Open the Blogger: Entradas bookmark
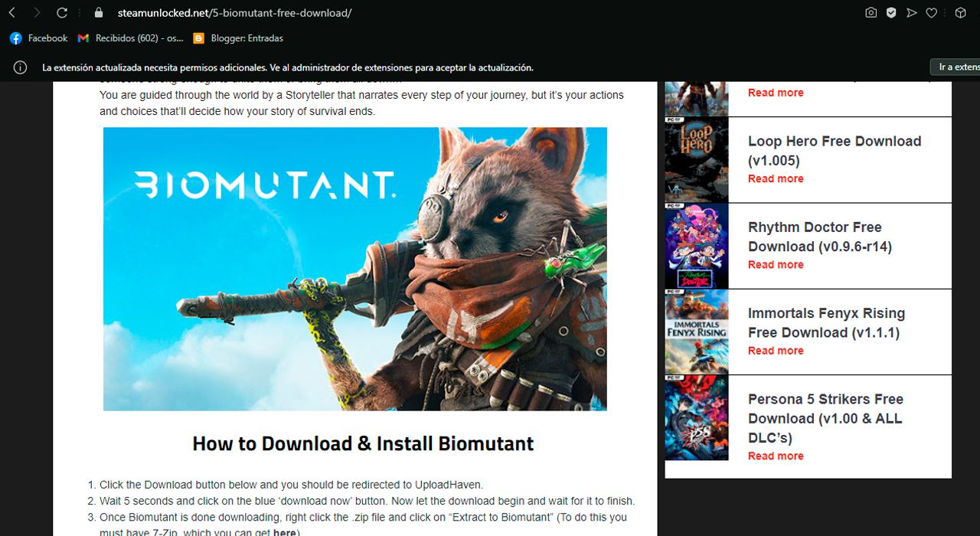Screen dimensions: 980x536 (238, 38)
